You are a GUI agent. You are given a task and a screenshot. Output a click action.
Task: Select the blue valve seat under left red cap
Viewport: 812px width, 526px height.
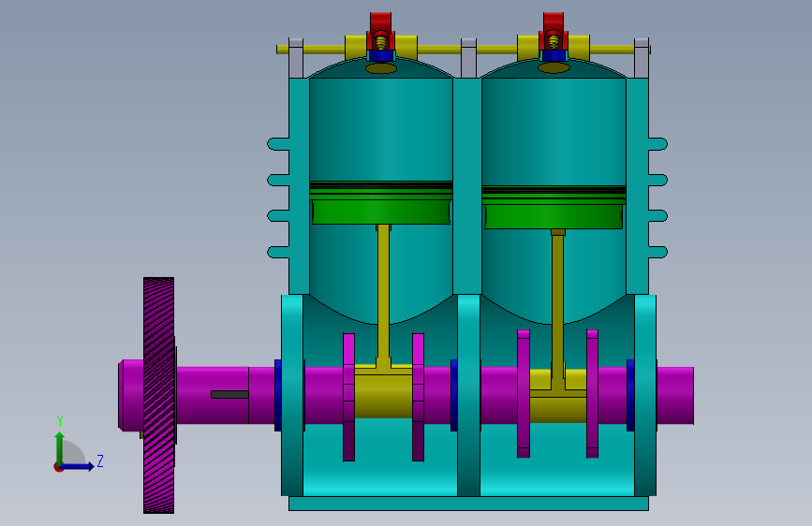380,55
